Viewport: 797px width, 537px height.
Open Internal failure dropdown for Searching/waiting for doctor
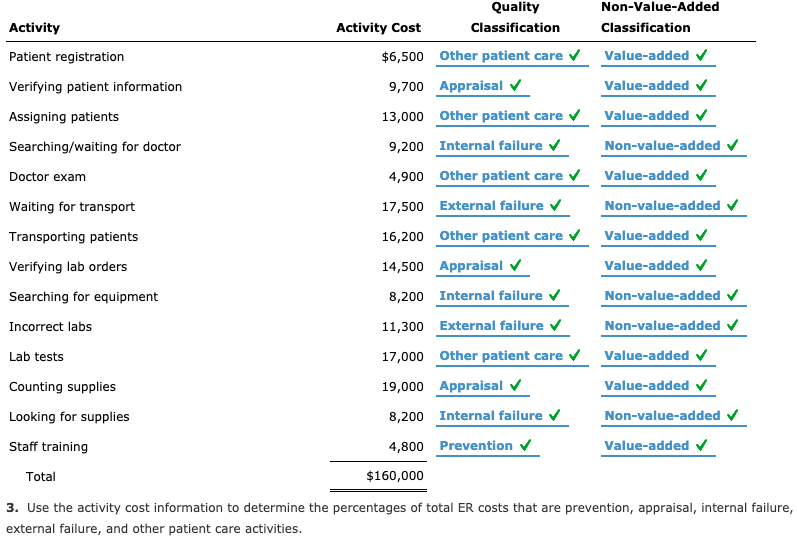click(x=502, y=146)
